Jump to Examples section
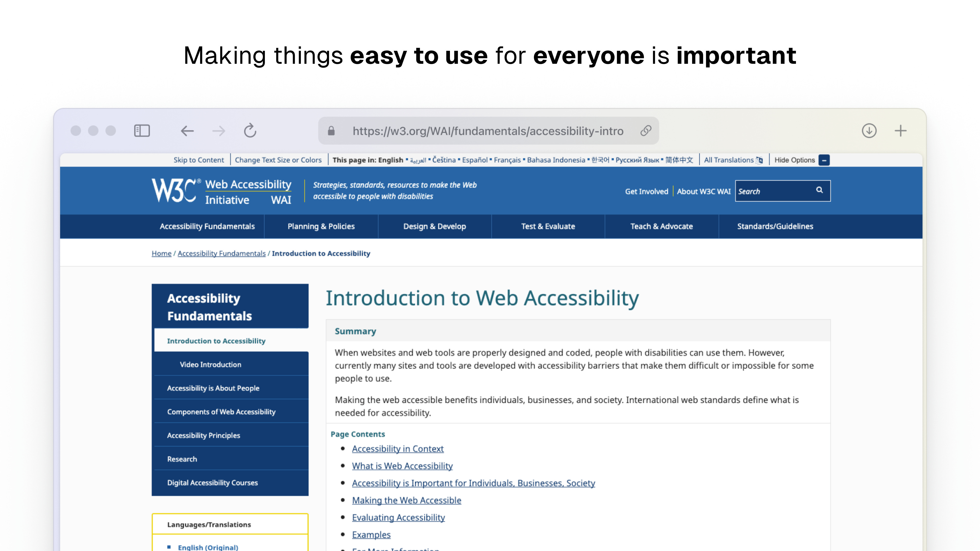 [x=371, y=535]
